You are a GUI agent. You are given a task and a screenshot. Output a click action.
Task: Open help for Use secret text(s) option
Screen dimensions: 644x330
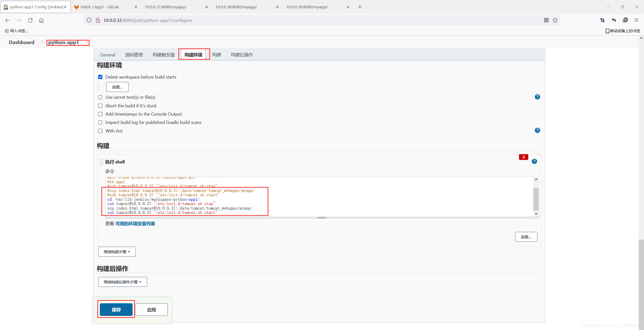click(537, 97)
